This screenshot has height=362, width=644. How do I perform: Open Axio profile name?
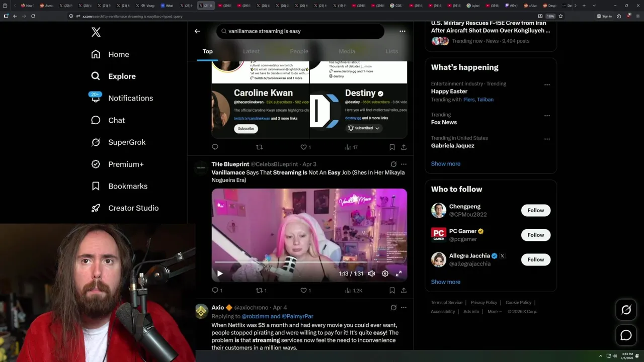tap(218, 308)
